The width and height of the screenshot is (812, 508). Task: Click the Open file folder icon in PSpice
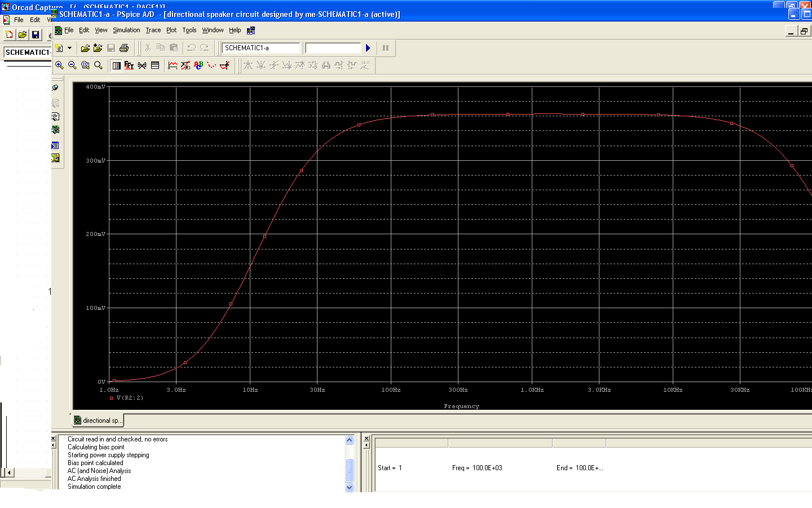coord(85,48)
